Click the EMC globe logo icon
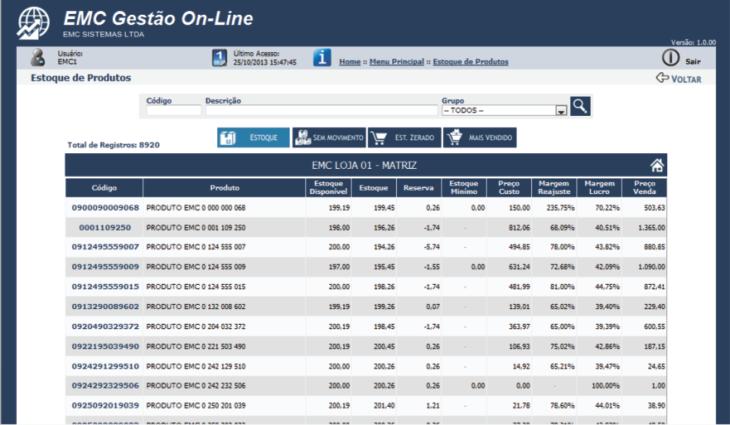Image resolution: width=730 pixels, height=425 pixels. click(34, 23)
